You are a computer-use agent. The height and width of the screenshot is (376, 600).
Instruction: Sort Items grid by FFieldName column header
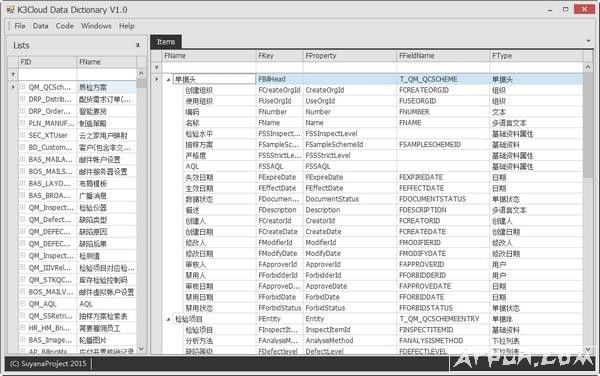click(x=443, y=56)
